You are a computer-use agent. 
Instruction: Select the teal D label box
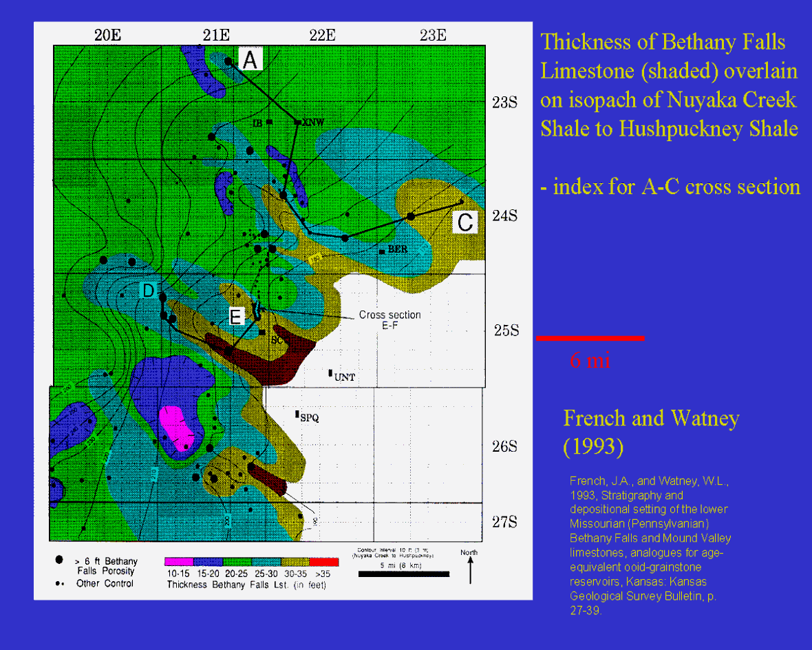coord(148,291)
